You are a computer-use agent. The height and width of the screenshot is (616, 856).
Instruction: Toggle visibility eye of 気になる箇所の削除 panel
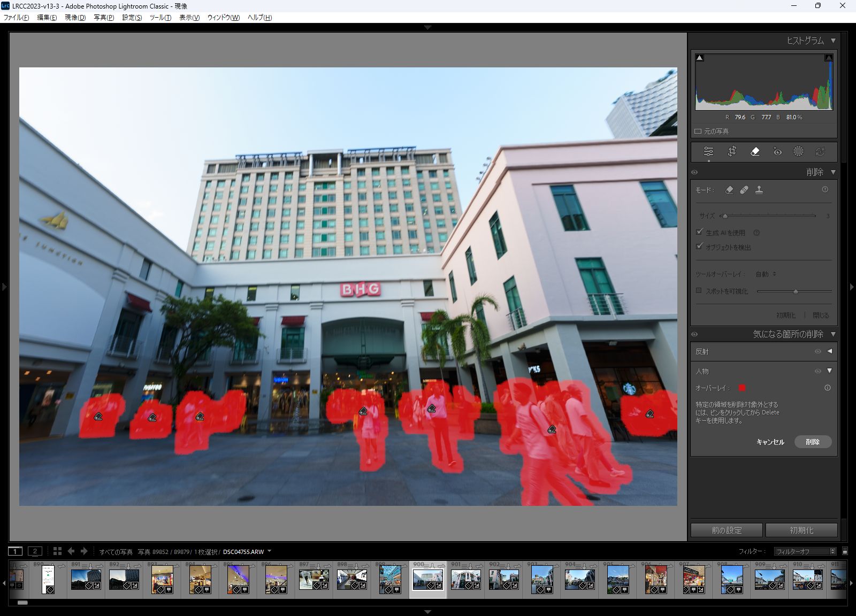pos(694,334)
